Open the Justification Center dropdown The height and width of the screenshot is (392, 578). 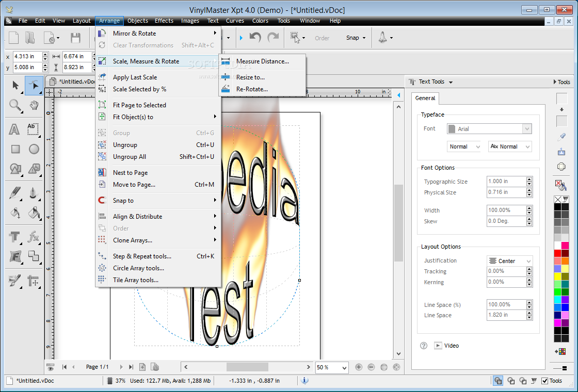click(x=510, y=261)
